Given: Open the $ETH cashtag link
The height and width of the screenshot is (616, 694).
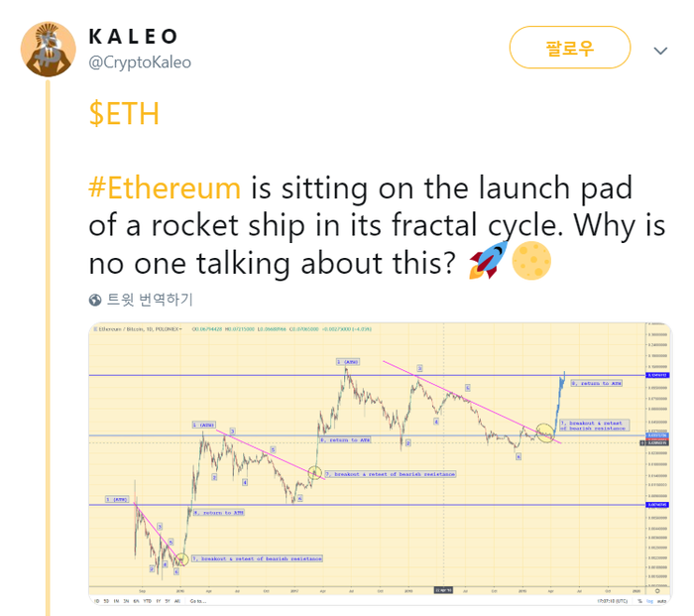Looking at the screenshot, I should [124, 114].
